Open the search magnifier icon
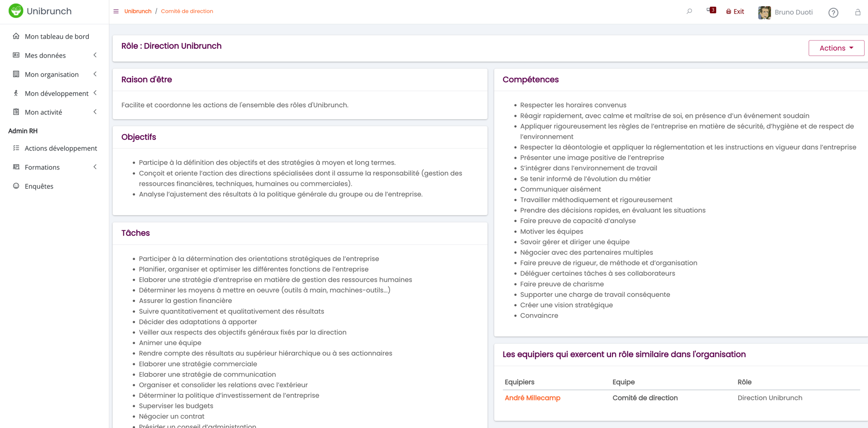868x428 pixels. 689,11
